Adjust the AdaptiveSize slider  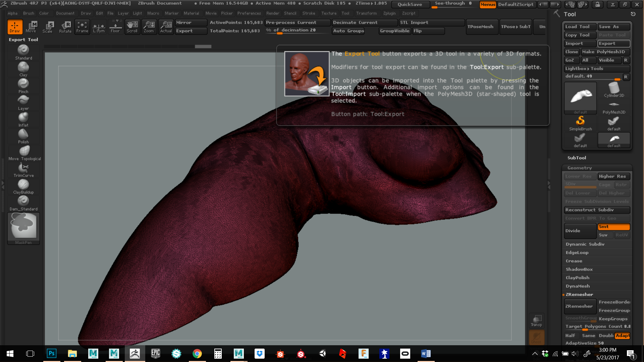pos(597,343)
